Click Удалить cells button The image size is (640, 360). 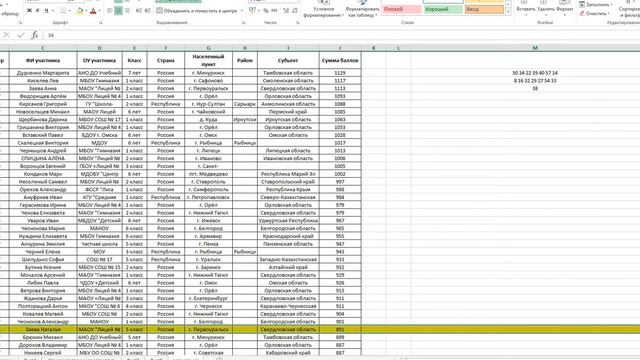coord(546,9)
